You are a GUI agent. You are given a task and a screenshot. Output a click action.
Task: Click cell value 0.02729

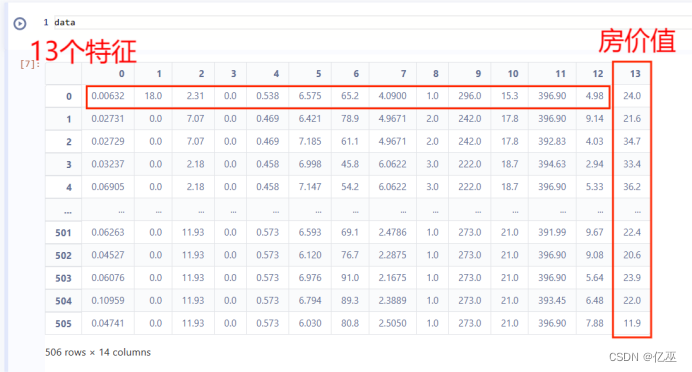108,142
